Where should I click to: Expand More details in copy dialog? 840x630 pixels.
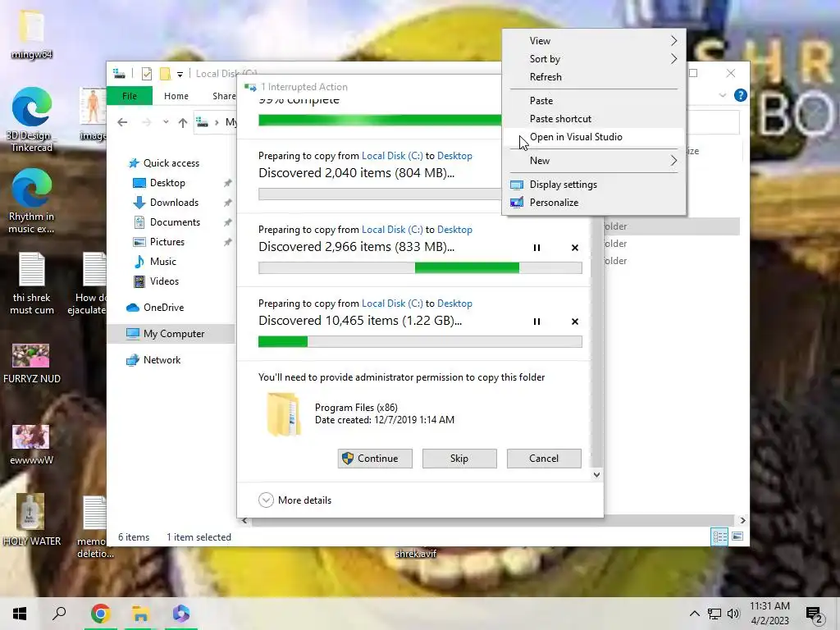pos(295,500)
